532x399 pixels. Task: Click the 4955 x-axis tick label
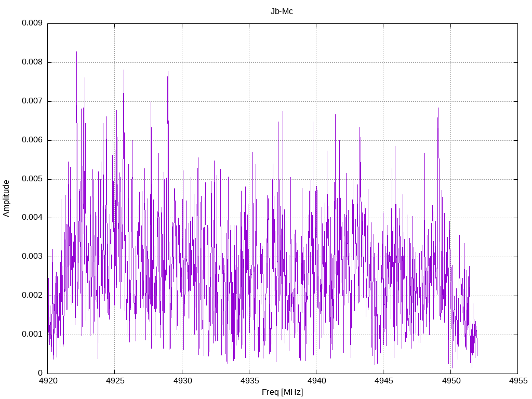[518, 381]
